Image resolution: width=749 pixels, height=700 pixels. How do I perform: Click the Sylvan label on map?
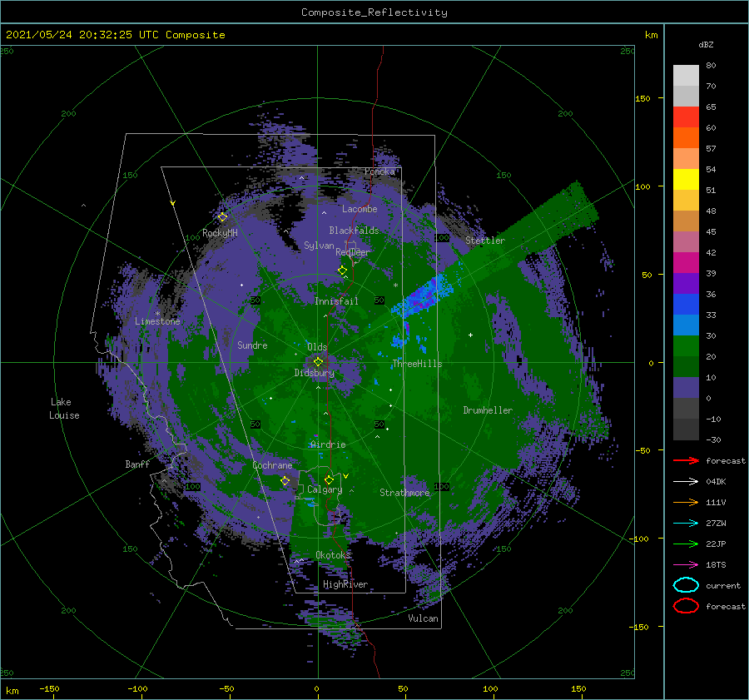(x=319, y=246)
